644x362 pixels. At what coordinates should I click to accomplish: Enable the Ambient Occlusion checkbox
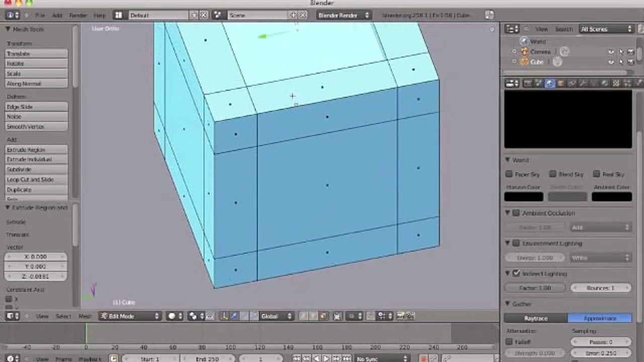pyautogui.click(x=516, y=213)
